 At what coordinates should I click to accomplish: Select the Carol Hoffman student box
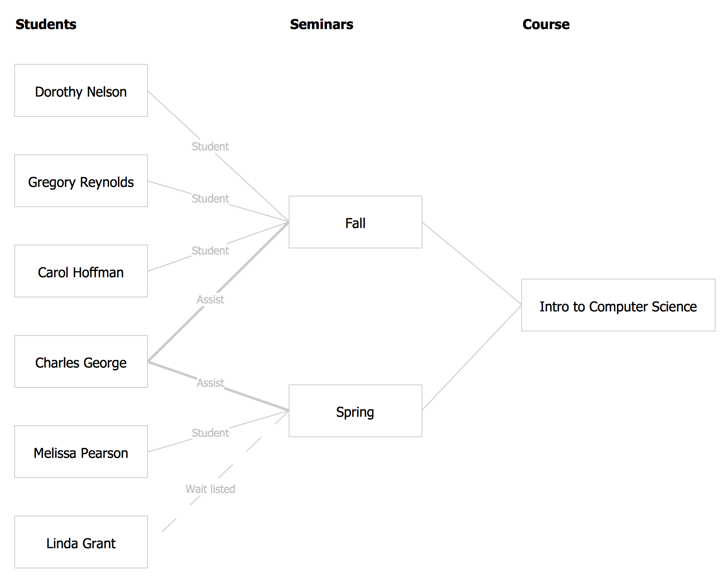point(81,271)
